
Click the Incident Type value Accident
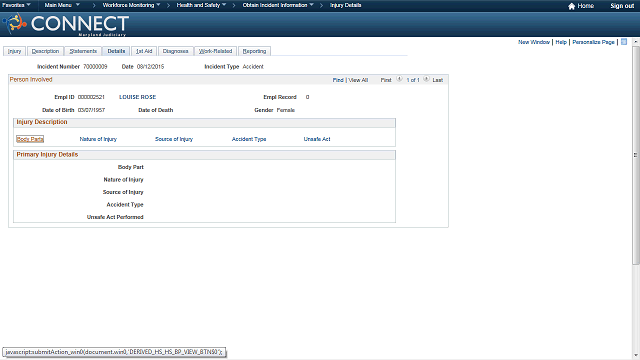(x=253, y=67)
